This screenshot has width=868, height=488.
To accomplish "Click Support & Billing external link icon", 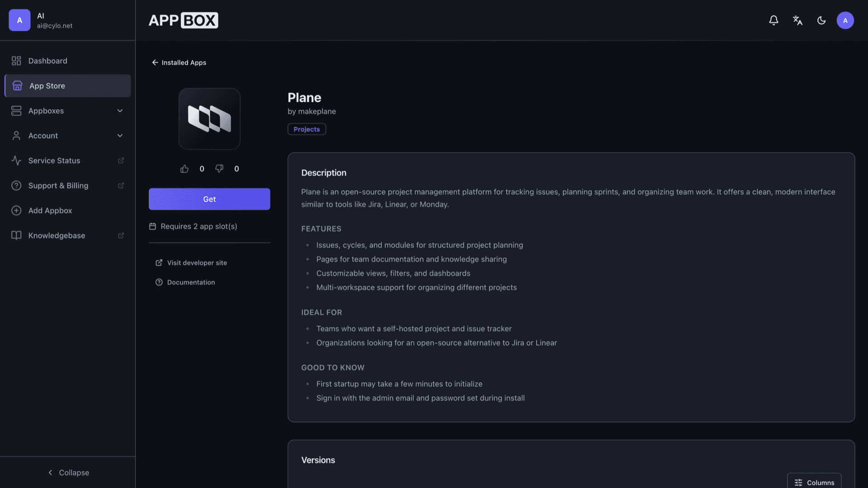I will [x=121, y=185].
